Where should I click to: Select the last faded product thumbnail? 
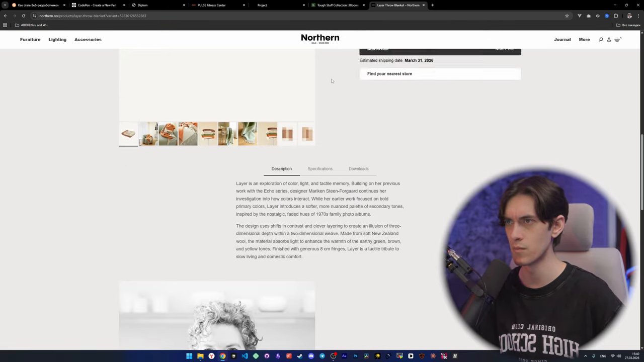pos(307,134)
